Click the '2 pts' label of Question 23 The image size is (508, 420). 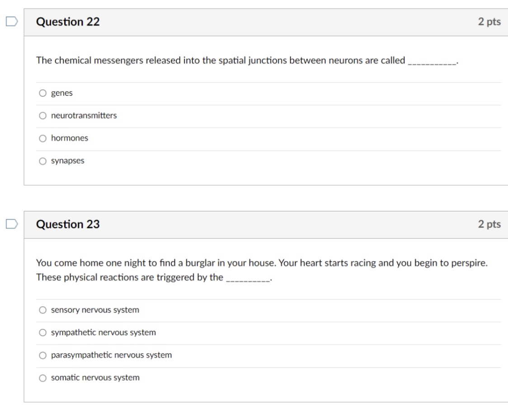coord(489,224)
